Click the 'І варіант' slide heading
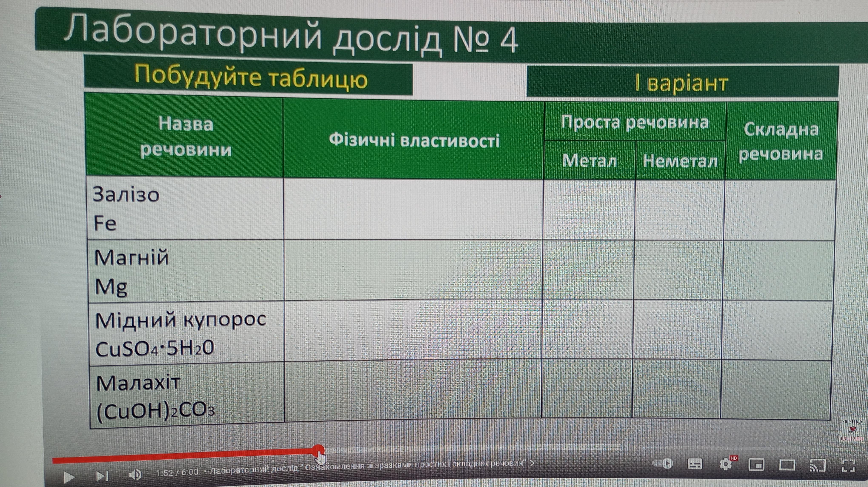 (x=681, y=83)
